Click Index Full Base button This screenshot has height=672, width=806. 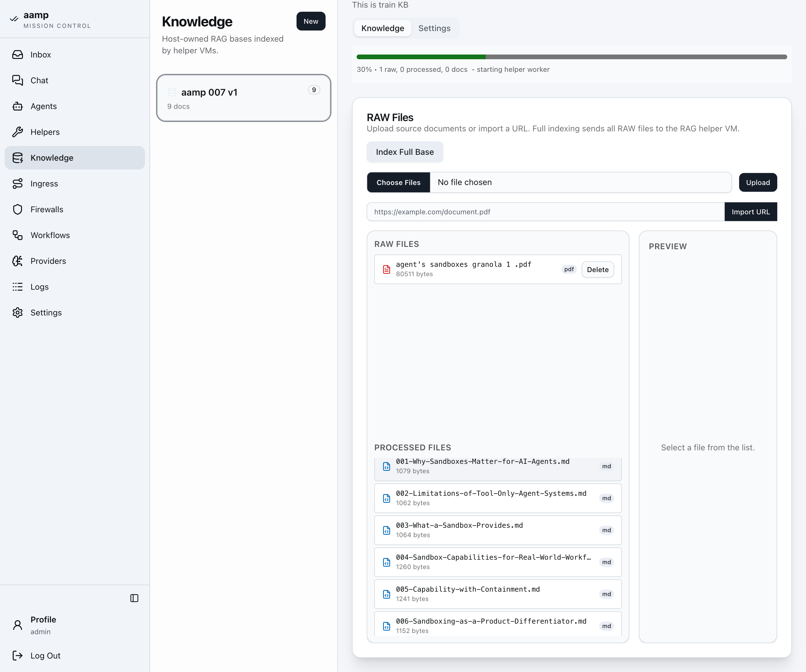(x=405, y=152)
